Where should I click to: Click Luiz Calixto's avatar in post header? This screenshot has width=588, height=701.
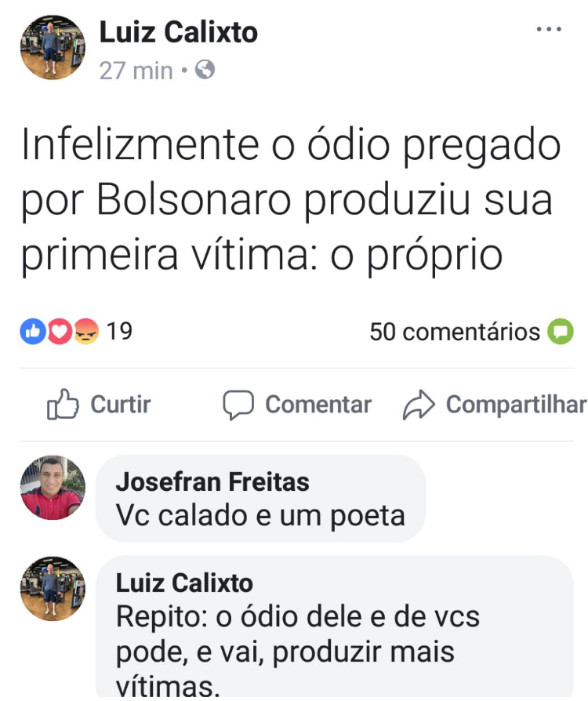click(53, 47)
